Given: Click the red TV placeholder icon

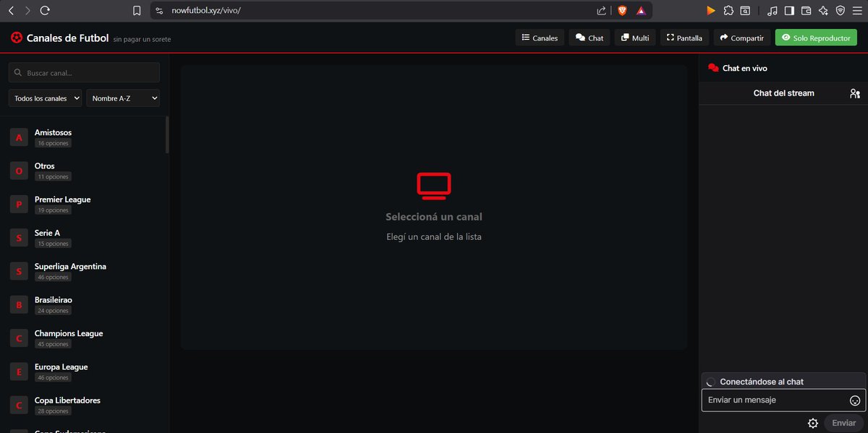Looking at the screenshot, I should coord(434,186).
